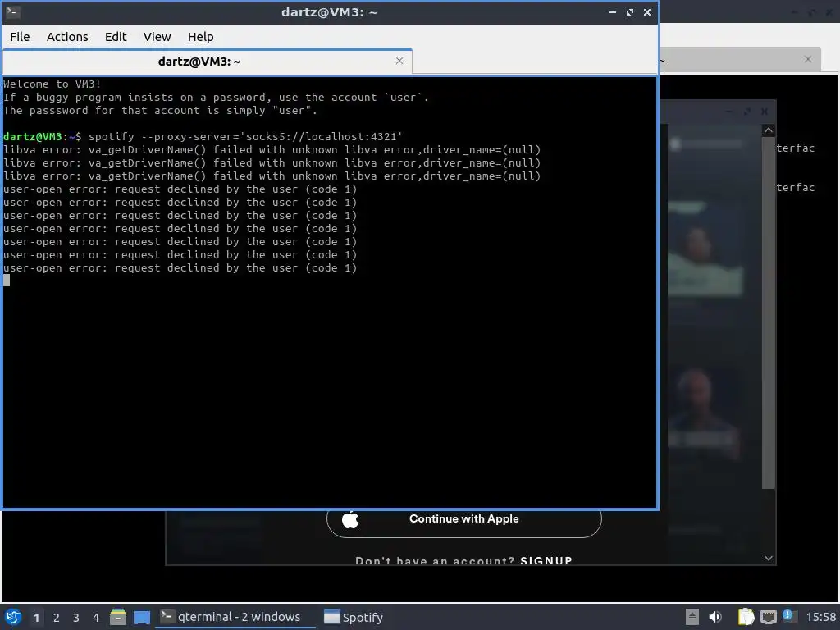This screenshot has width=840, height=630.
Task: Click the qterminal - 2 windows taskbar button
Action: point(235,617)
